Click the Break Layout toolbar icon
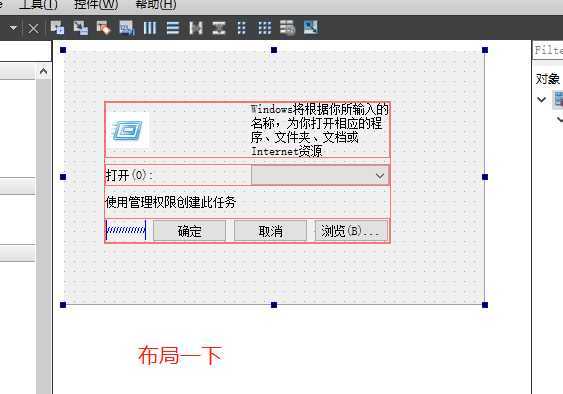563x394 pixels. pyautogui.click(x=287, y=28)
